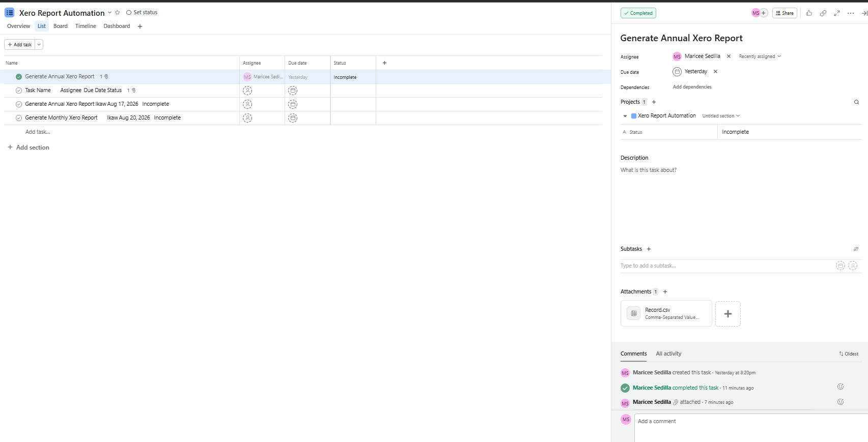Assign Generate Annual Xero Report Ikaw Aug 17 row
868x442 pixels.
click(x=247, y=104)
